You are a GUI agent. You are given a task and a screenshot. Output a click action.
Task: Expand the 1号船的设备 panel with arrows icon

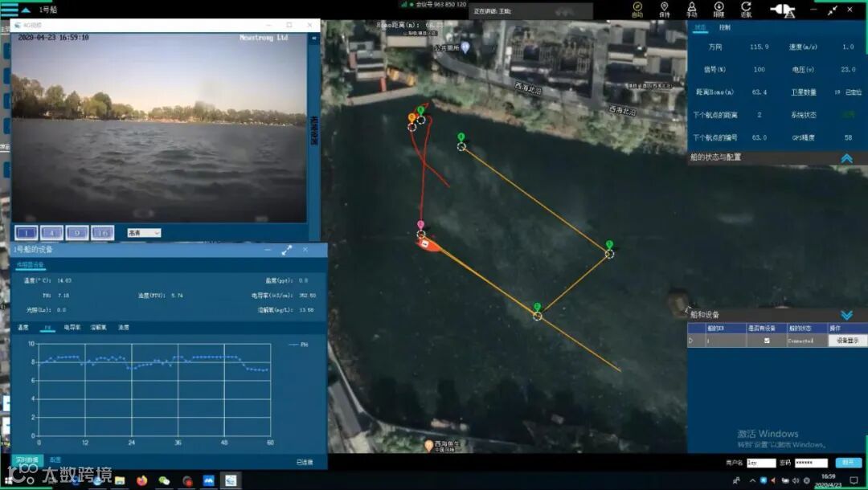tap(287, 250)
